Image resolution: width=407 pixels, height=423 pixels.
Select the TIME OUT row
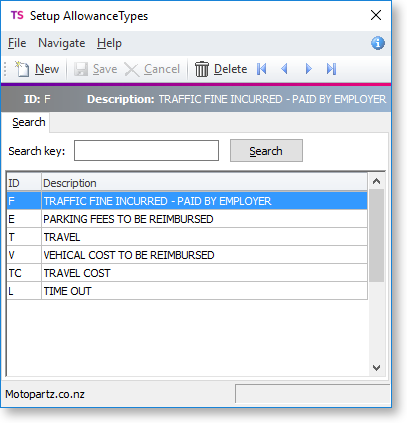(187, 291)
